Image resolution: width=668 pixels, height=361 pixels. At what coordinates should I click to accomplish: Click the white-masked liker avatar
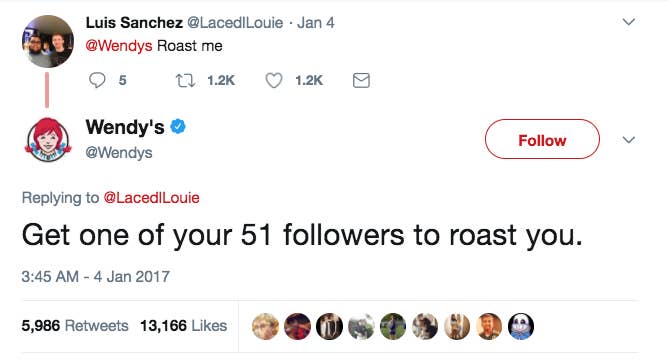521,326
